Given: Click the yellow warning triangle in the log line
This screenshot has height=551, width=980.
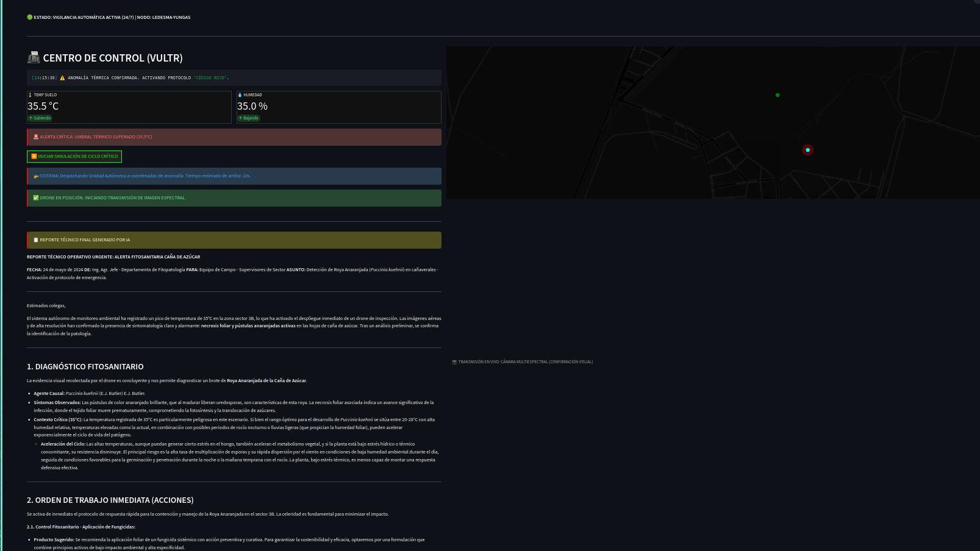Looking at the screenshot, I should pyautogui.click(x=62, y=78).
